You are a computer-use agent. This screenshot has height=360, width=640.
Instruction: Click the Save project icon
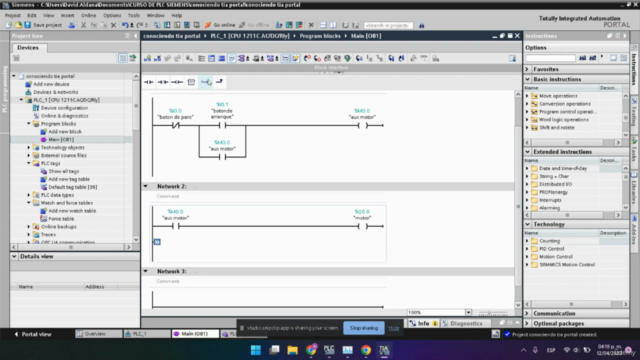[x=28, y=25]
